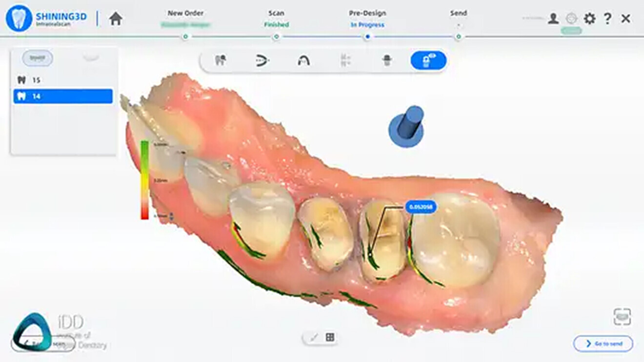Click the occlusion color scale bar
644x362 pixels.
(145, 180)
